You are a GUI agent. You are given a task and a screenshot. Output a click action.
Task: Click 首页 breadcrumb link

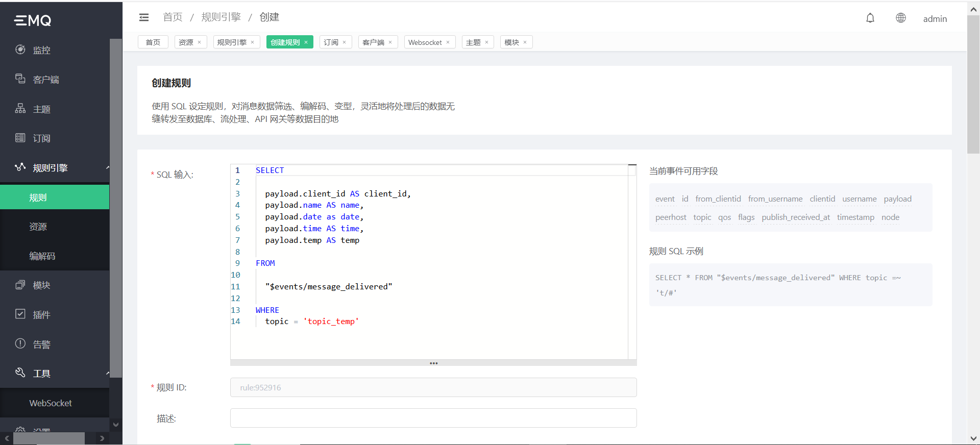tap(173, 17)
